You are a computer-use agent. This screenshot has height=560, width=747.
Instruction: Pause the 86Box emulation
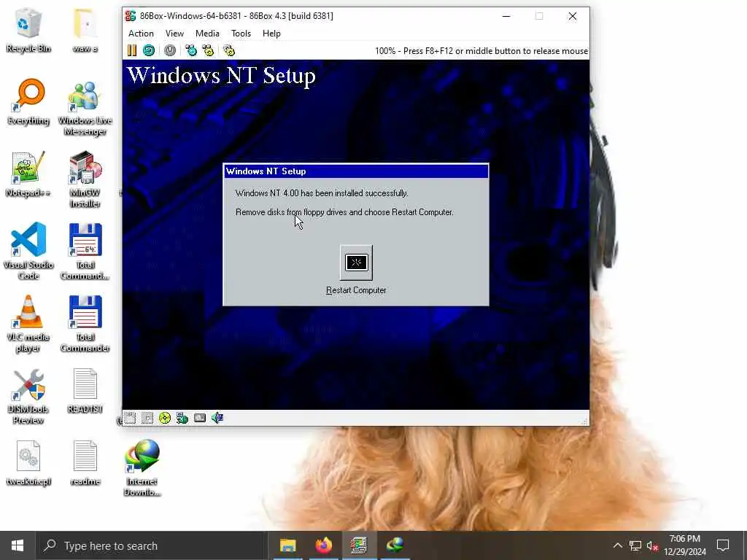coord(132,50)
